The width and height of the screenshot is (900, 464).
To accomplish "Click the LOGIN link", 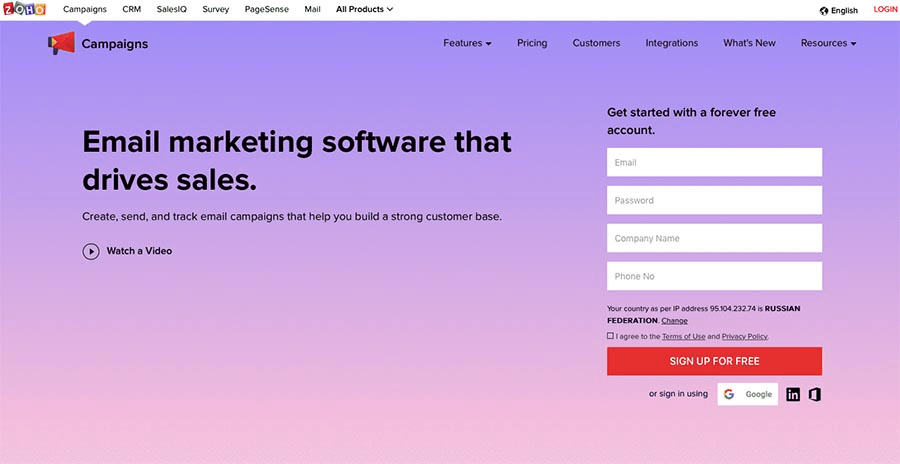I will [886, 9].
